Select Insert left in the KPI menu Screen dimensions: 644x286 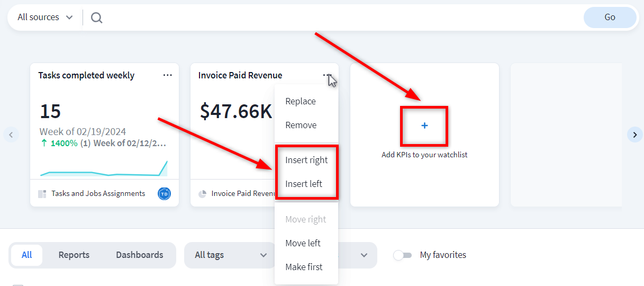coord(304,184)
